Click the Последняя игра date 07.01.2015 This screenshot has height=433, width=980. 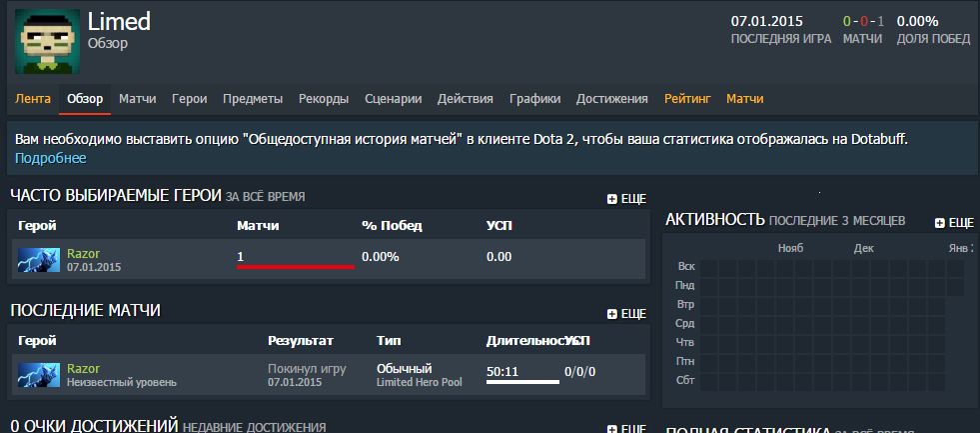767,21
